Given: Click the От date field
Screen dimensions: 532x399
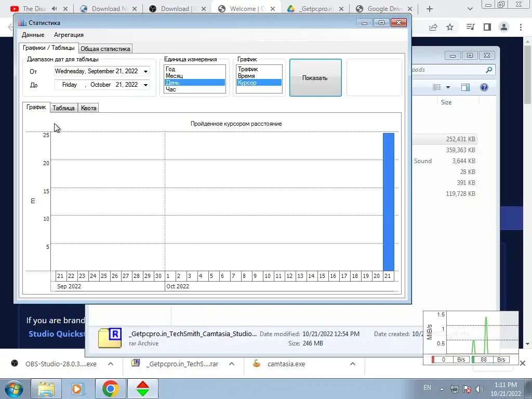Looking at the screenshot, I should [x=102, y=71].
